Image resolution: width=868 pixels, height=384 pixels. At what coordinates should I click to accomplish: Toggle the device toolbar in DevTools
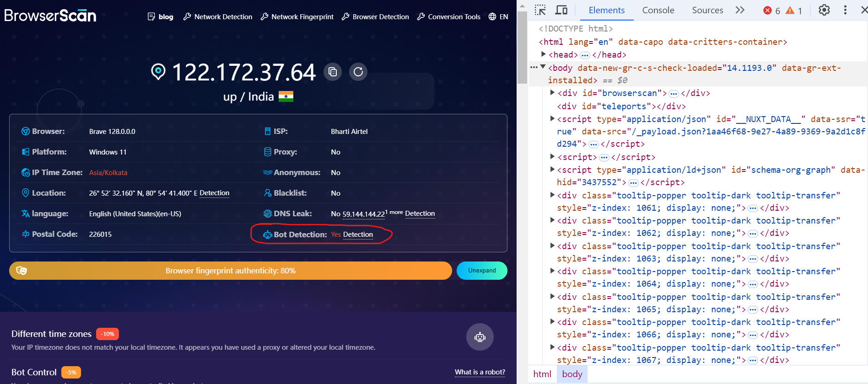pos(561,10)
